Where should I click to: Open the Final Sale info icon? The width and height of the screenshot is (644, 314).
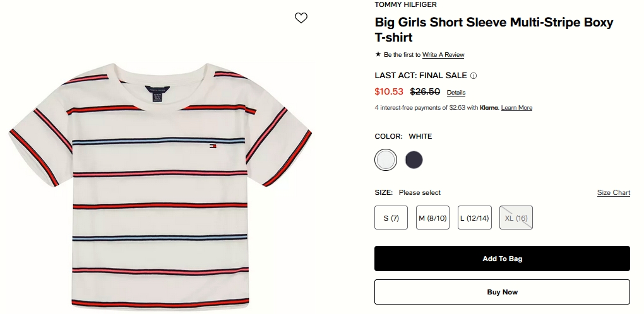[474, 76]
